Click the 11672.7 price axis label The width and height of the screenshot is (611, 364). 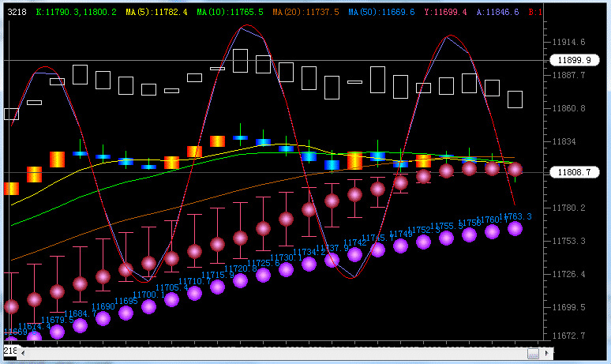(570, 336)
